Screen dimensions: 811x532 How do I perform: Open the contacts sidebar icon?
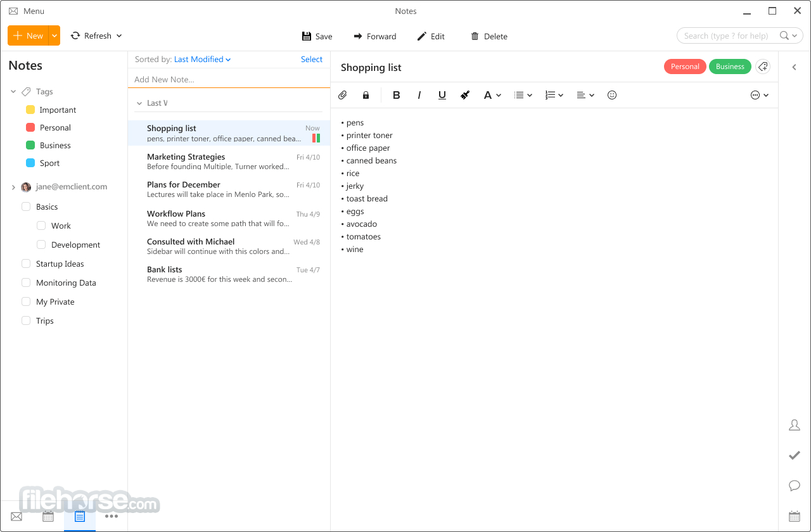795,426
